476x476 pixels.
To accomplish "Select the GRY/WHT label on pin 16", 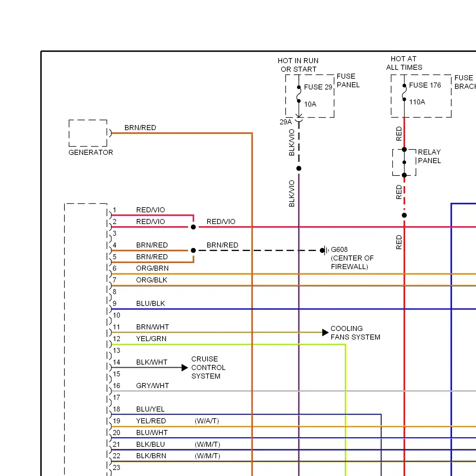I will (x=153, y=386).
